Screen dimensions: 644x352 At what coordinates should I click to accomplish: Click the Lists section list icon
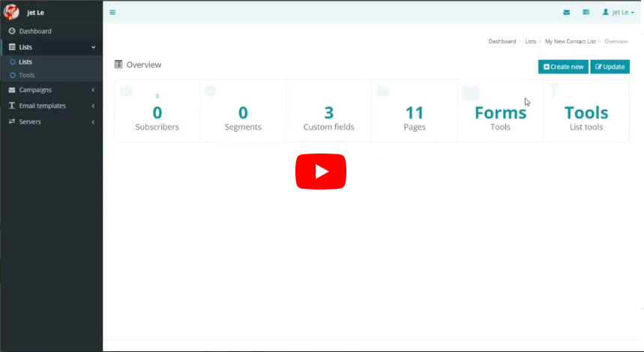coord(12,46)
